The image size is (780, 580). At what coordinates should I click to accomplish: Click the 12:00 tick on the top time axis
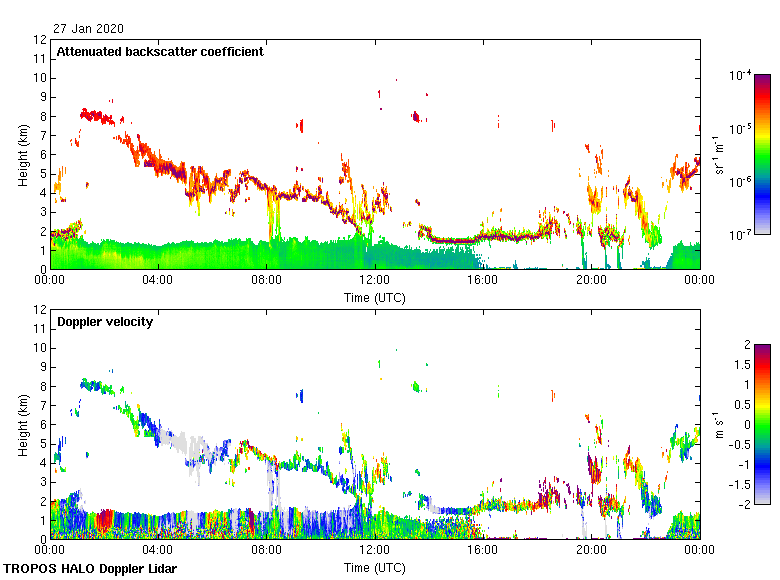tap(375, 281)
